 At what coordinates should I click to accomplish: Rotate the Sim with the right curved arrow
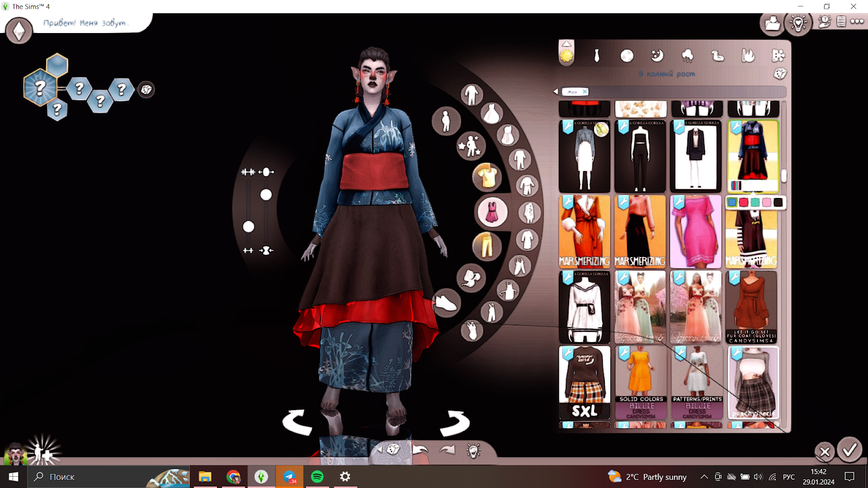coord(455,423)
